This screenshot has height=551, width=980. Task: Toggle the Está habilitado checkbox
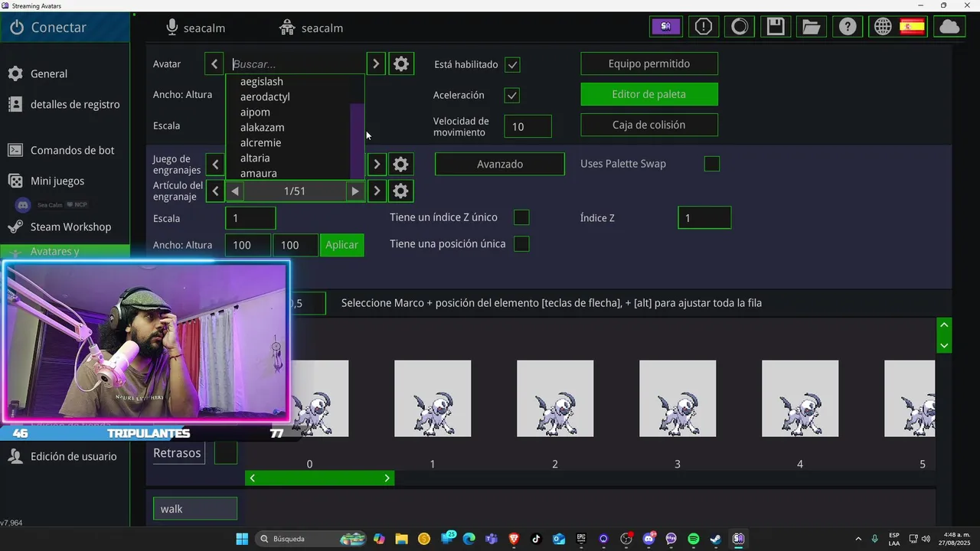tap(513, 65)
